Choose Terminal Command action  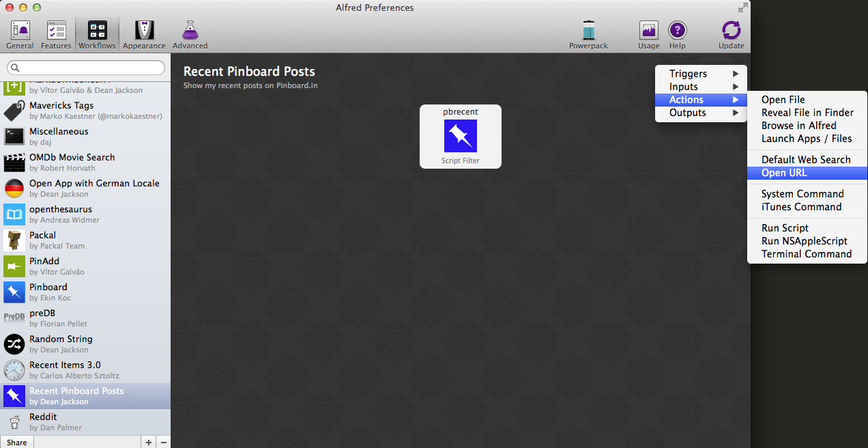coord(807,254)
